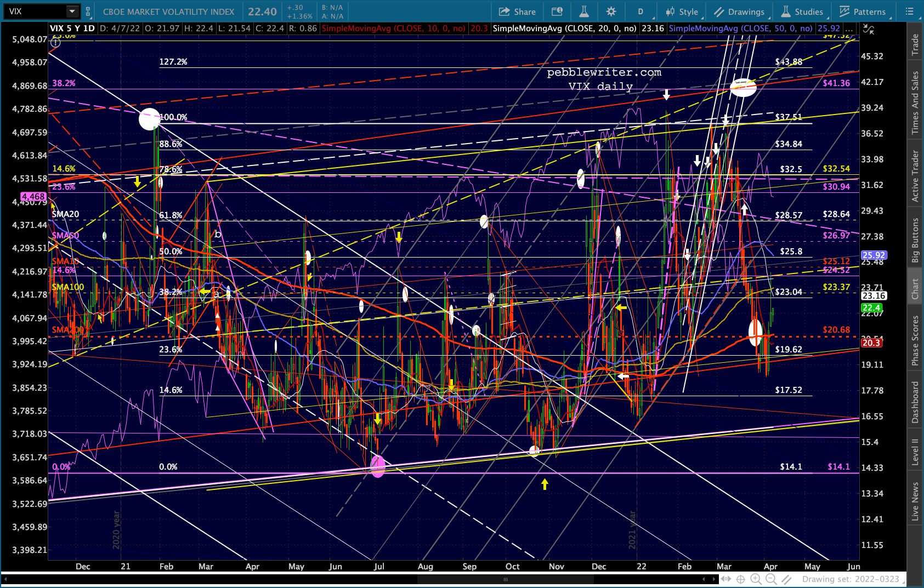Expand the VIX symbol dropdown arrow
Image resolution: width=924 pixels, height=588 pixels.
click(72, 12)
